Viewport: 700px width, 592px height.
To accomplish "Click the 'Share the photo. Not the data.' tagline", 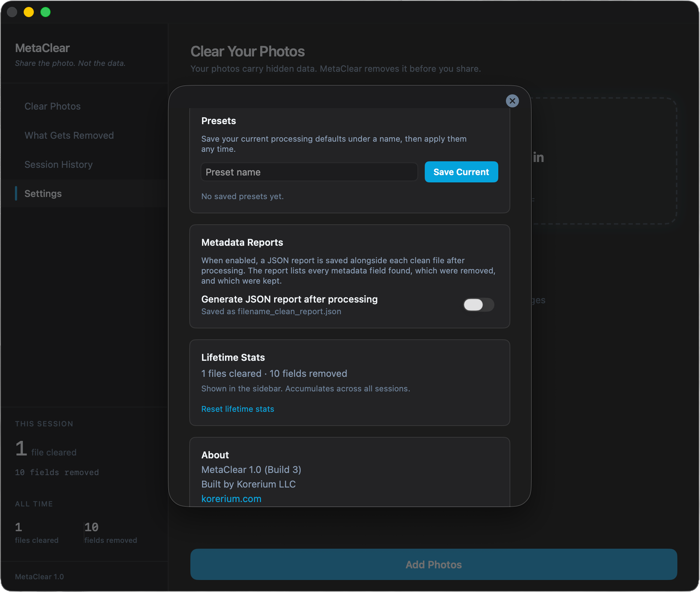I will click(70, 63).
